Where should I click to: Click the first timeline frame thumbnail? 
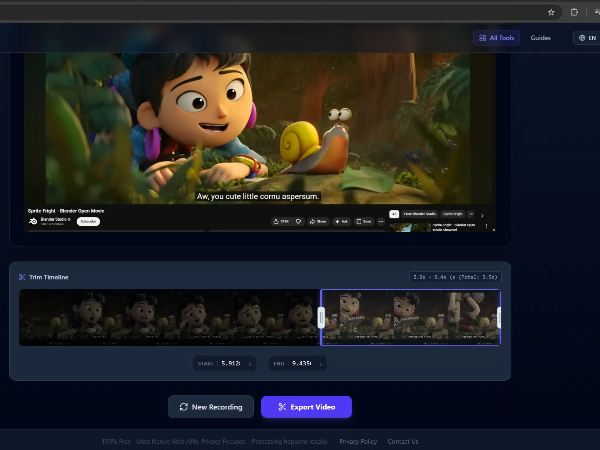click(x=46, y=318)
